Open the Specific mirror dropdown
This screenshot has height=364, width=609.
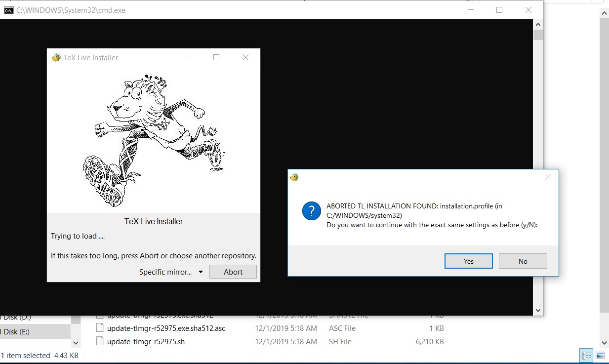pyautogui.click(x=171, y=272)
